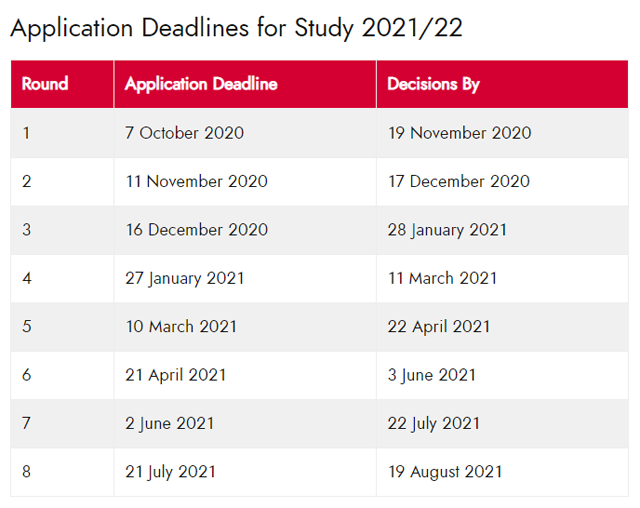Select the 21 April 2021 deadline
This screenshot has height=508, width=640.
point(176,375)
